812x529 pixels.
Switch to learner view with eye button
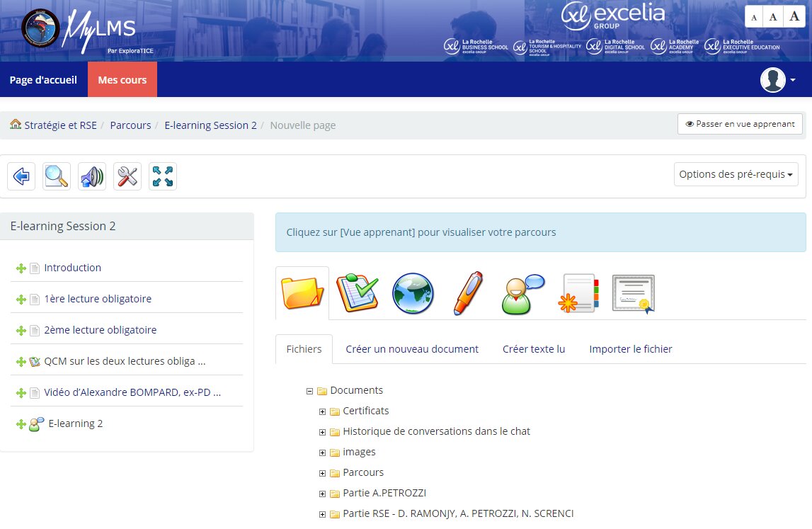point(740,124)
